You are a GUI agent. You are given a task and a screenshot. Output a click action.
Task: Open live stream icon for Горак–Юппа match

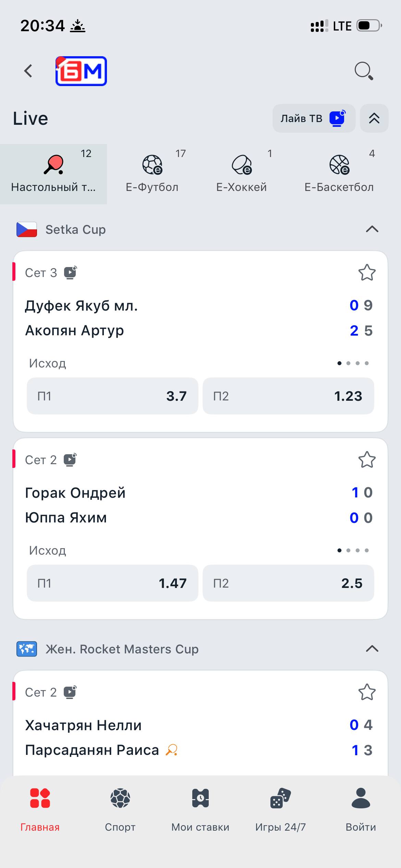point(71,460)
